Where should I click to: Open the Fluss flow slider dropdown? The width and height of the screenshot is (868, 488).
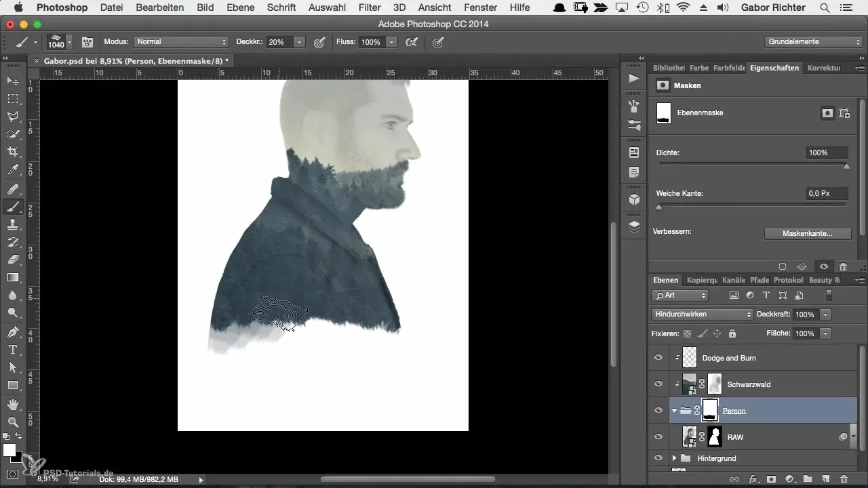click(x=391, y=42)
